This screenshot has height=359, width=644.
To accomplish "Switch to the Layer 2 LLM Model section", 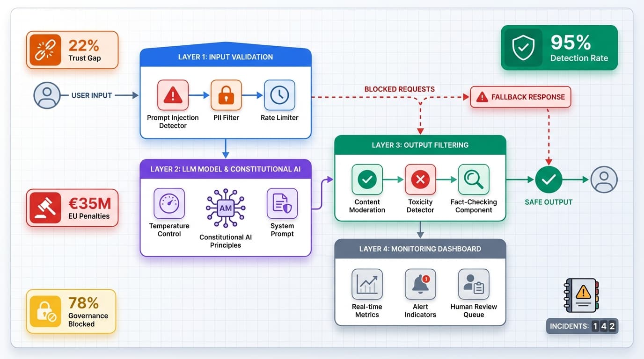I will (226, 169).
